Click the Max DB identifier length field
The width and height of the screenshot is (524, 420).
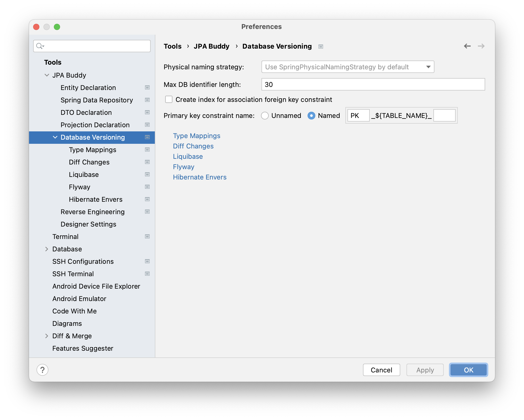[x=373, y=85]
